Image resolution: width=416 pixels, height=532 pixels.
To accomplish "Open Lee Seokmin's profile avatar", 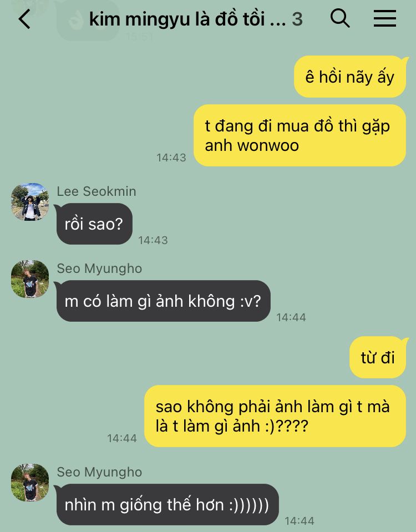I will [30, 202].
